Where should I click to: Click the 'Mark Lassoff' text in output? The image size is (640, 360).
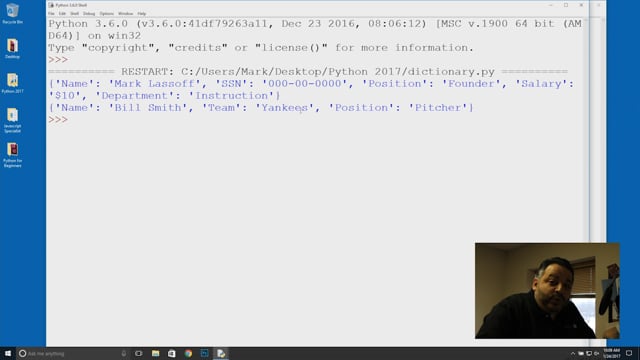(x=155, y=84)
